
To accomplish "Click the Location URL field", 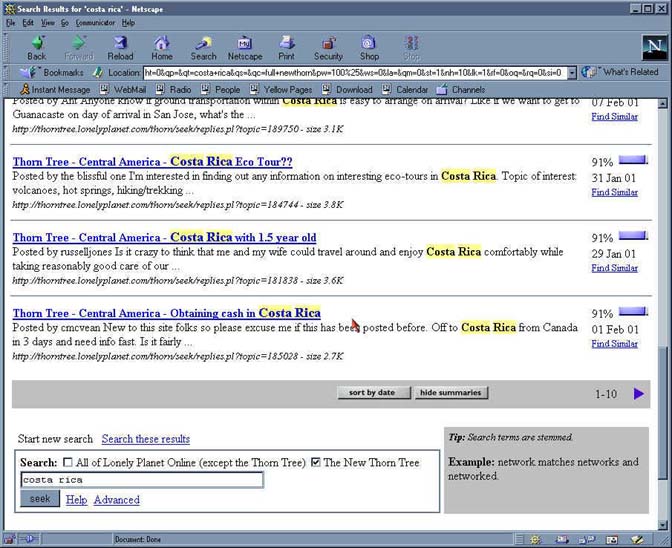I will [x=355, y=73].
